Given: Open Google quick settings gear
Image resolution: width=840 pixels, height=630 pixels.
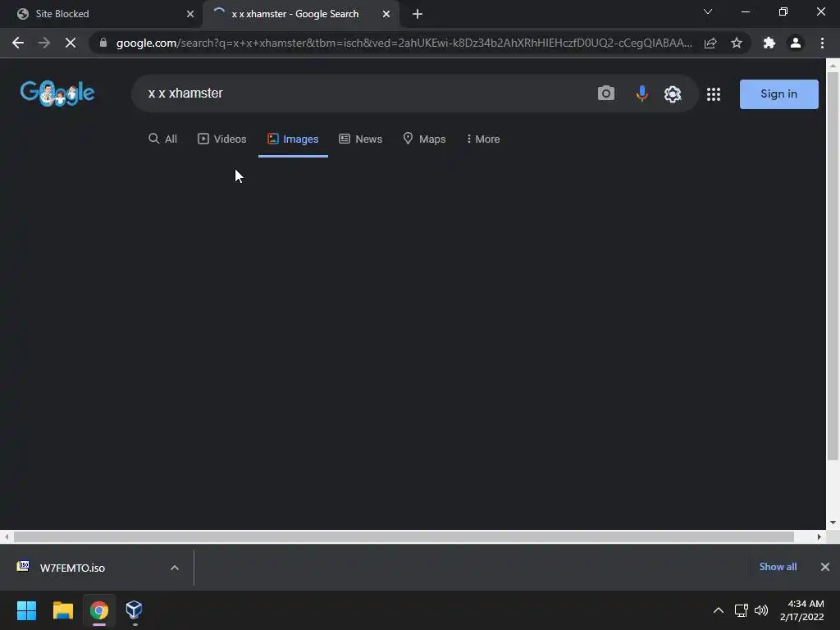Looking at the screenshot, I should pyautogui.click(x=673, y=94).
